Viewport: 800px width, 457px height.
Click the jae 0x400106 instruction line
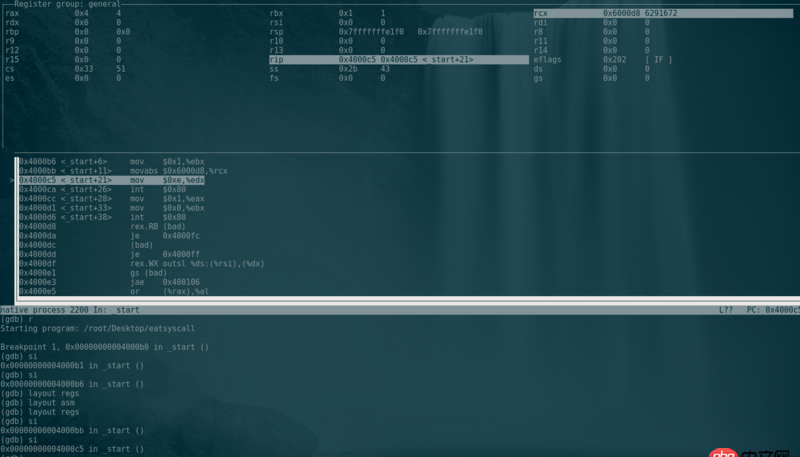(x=110, y=282)
